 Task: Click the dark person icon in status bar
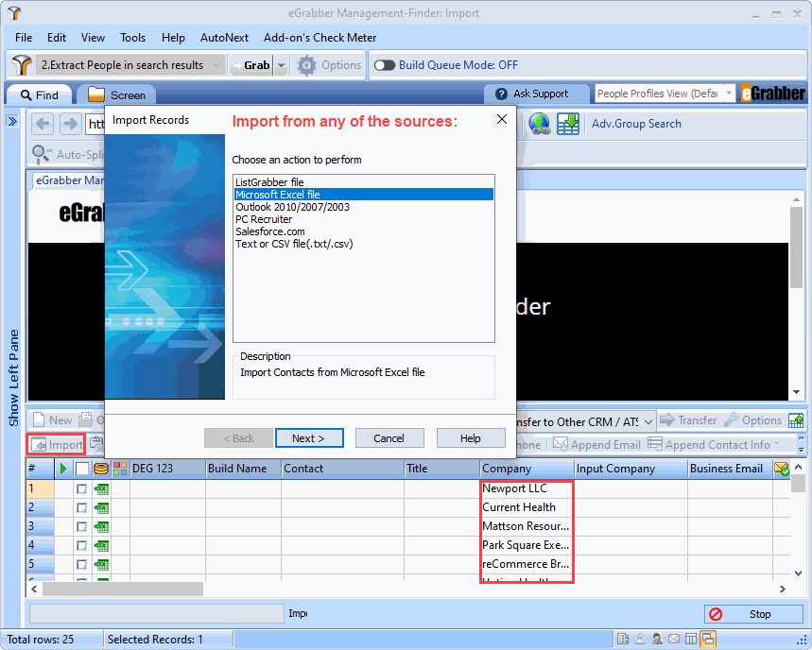pyautogui.click(x=657, y=639)
